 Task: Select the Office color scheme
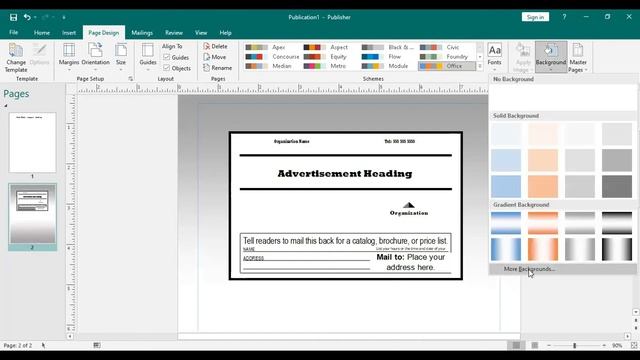point(446,66)
